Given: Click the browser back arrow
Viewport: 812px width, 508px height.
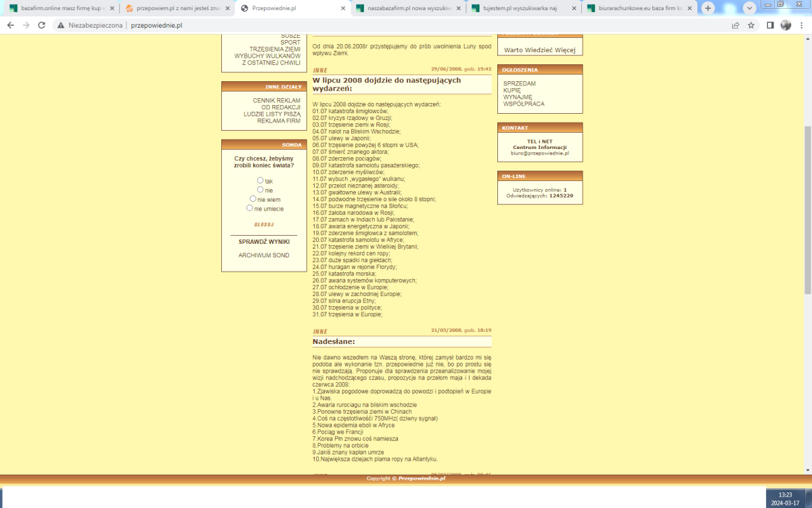Looking at the screenshot, I should click(x=9, y=25).
